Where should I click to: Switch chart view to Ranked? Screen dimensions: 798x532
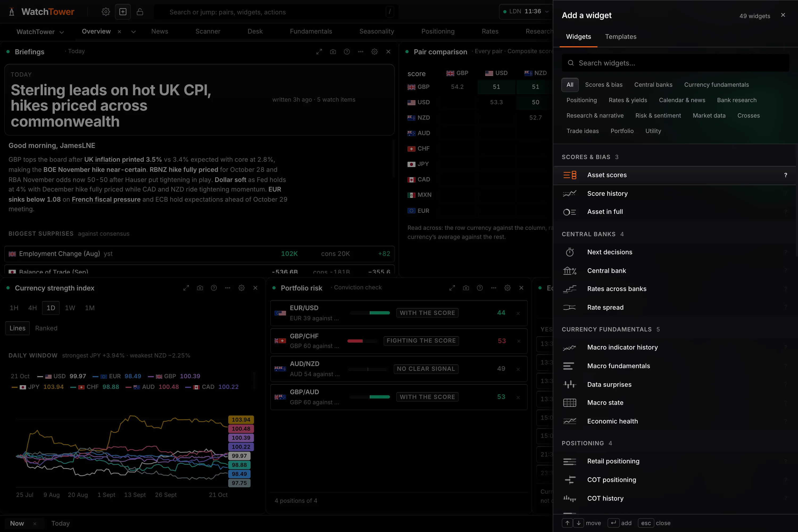(46, 328)
